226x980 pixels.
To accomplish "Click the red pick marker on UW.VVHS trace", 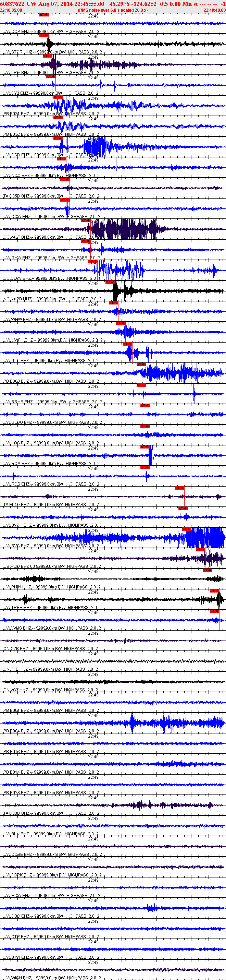I will 215,611.
